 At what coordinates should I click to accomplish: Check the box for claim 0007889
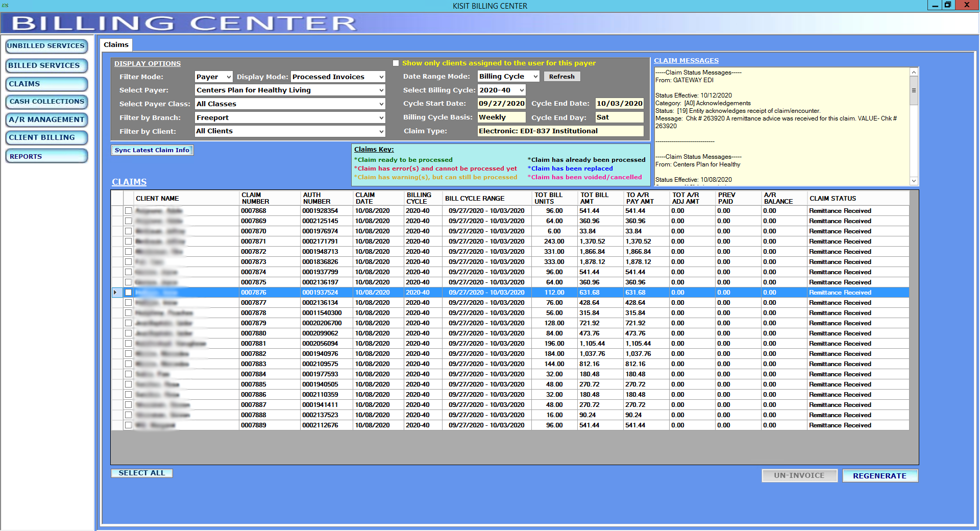[x=129, y=425]
